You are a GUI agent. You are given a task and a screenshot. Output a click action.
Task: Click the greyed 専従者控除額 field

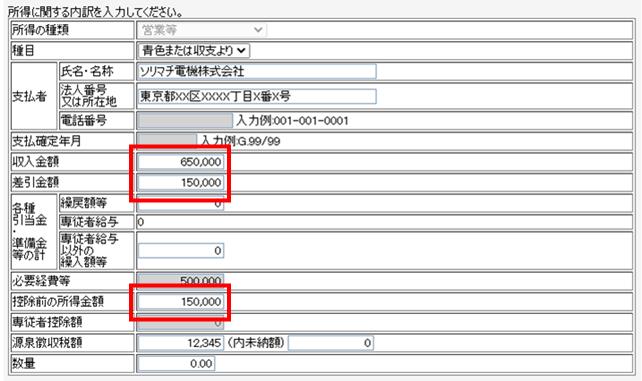click(x=181, y=322)
